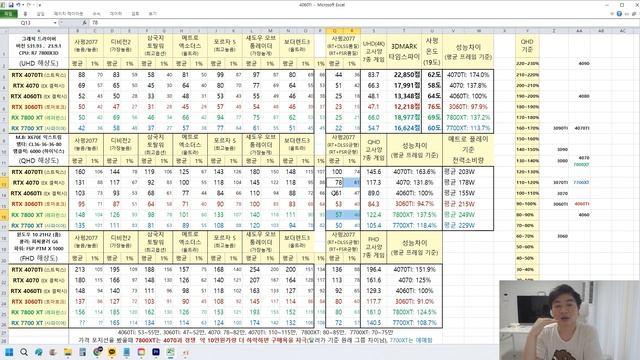The width and height of the screenshot is (640, 360).
Task: Click the cell reading 4070TI: 174.0%
Action: coord(468,75)
